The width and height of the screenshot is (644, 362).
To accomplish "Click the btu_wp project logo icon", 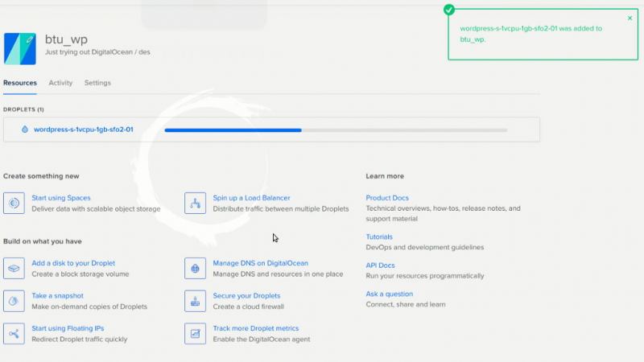I will tap(19, 49).
